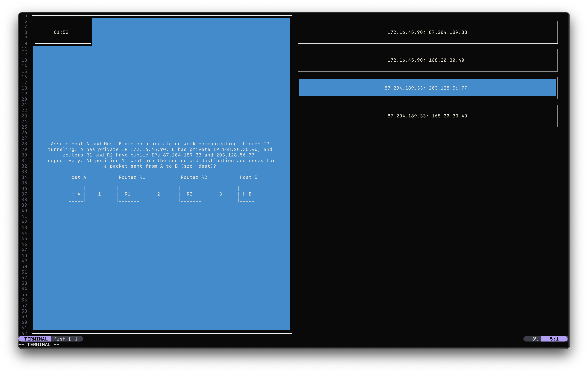Click line number 28 in the gutter
588x373 pixels.
pos(24,144)
